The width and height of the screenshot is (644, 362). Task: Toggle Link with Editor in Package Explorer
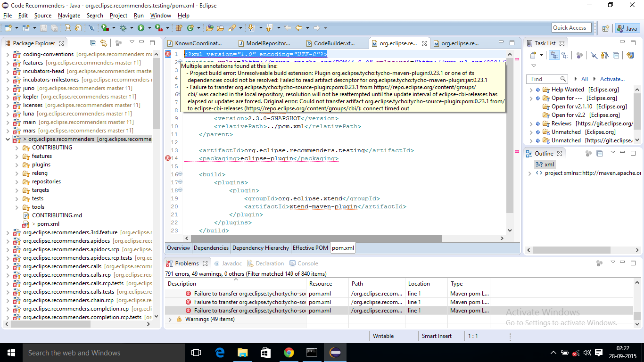103,43
